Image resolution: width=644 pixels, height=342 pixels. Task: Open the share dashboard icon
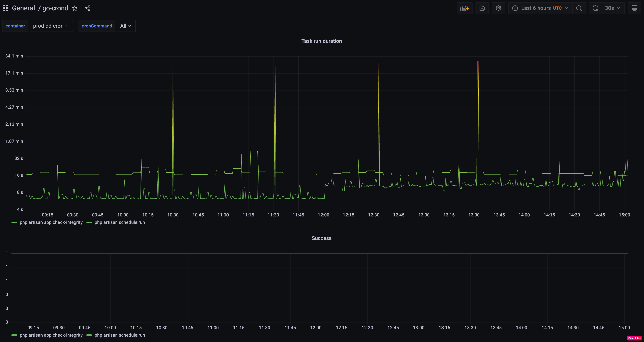[x=87, y=8]
